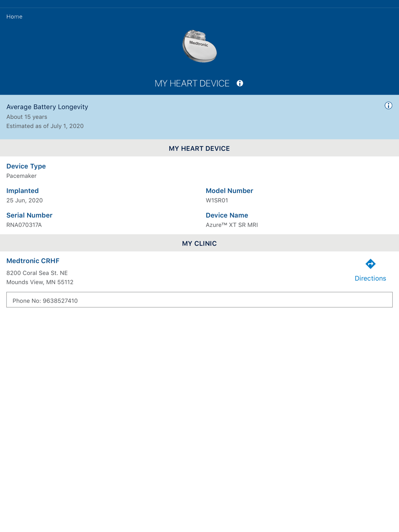Select the device type value Pacemaker
The width and height of the screenshot is (399, 532).
[x=22, y=176]
